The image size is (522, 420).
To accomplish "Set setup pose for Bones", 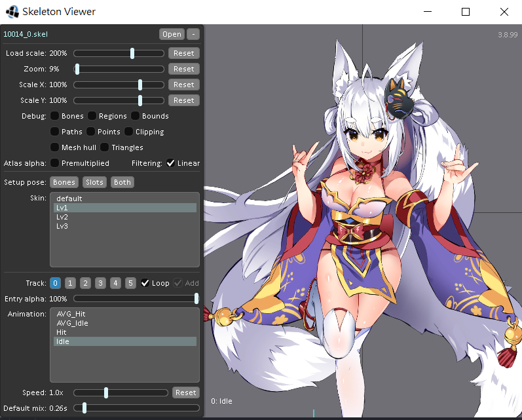I will [x=64, y=182].
